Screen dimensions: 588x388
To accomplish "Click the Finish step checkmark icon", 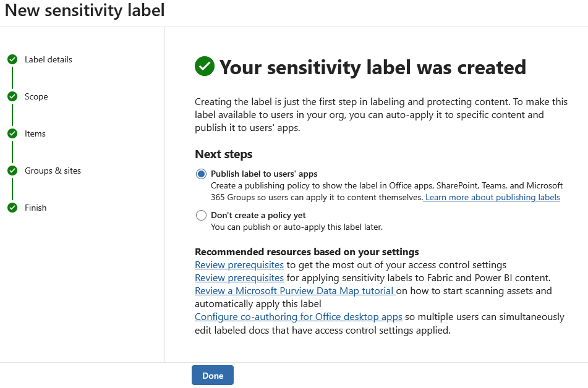I will pyautogui.click(x=12, y=208).
